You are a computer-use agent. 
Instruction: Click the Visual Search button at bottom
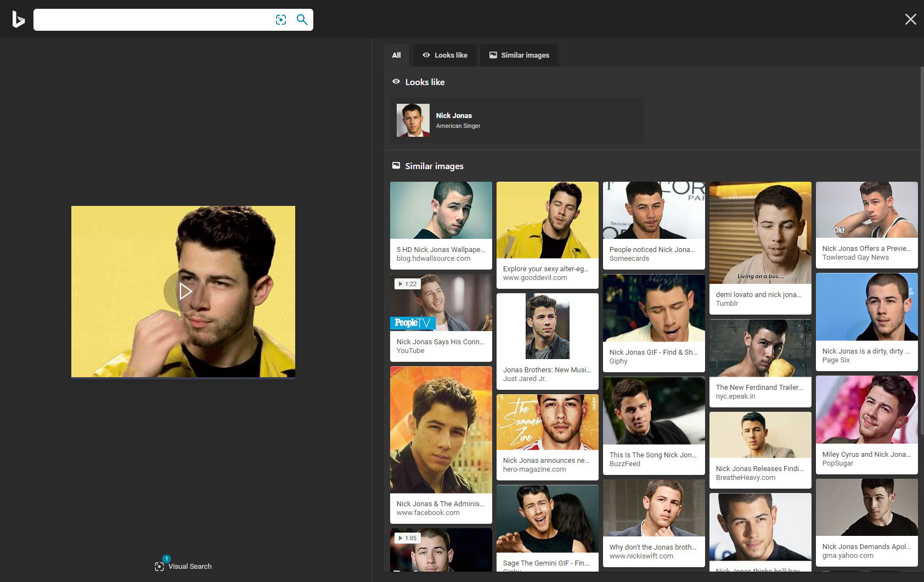[183, 566]
